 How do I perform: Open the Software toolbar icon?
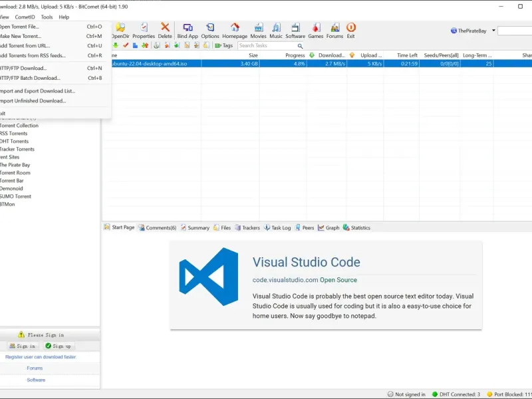(295, 31)
